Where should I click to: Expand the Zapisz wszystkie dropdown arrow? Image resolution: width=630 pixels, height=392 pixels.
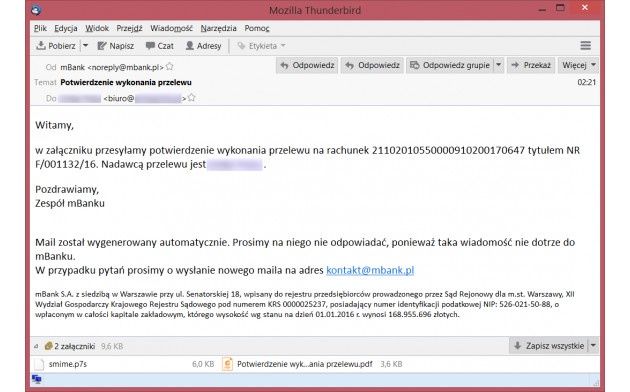pos(593,346)
